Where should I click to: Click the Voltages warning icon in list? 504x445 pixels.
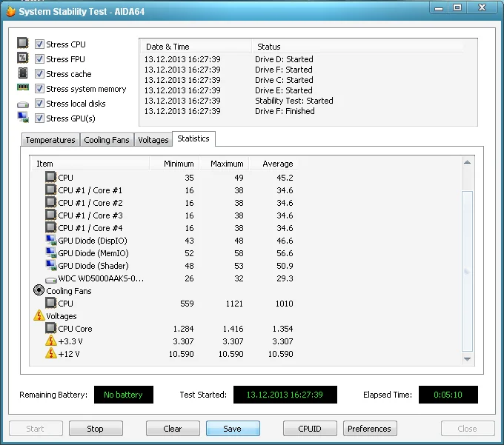[39, 316]
